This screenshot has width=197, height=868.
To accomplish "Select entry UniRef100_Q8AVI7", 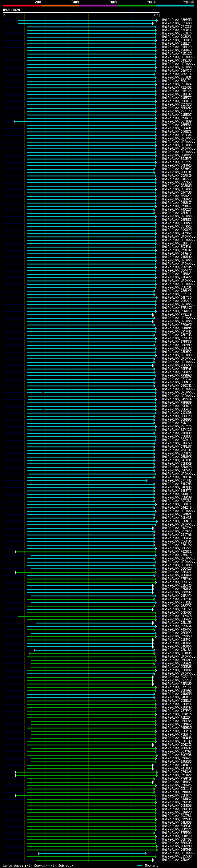I will point(177,71).
